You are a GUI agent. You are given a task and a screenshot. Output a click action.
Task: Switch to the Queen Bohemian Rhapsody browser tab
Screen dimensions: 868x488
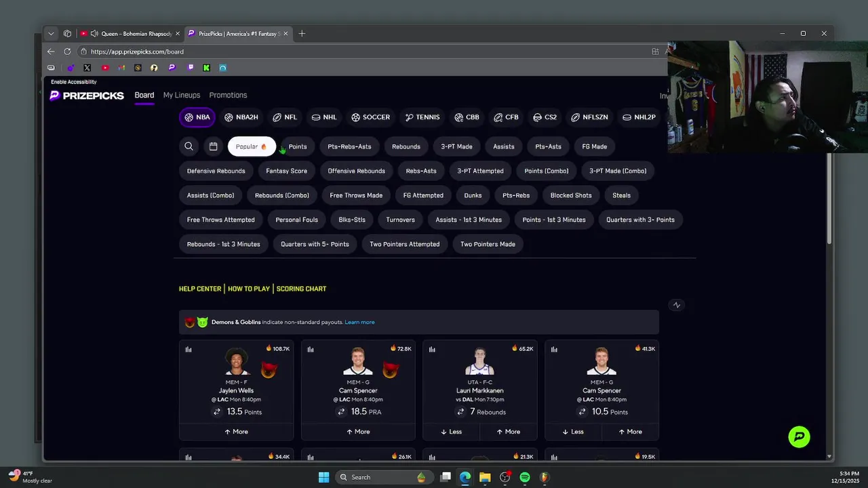(129, 33)
